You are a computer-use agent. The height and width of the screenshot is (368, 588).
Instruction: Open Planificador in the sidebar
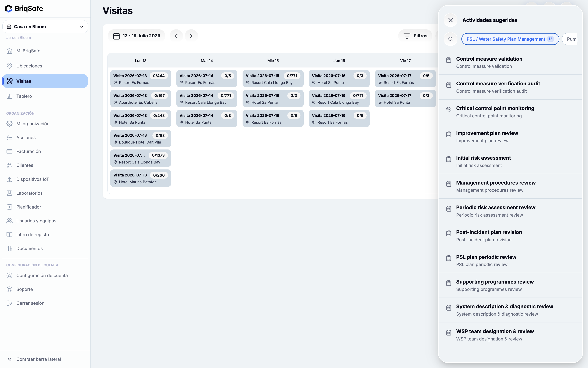45,207
